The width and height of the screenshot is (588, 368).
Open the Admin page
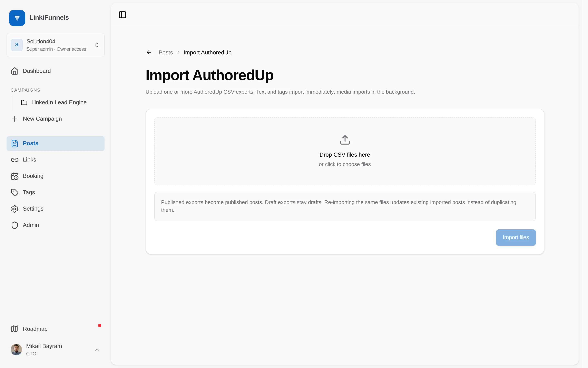click(x=55, y=225)
